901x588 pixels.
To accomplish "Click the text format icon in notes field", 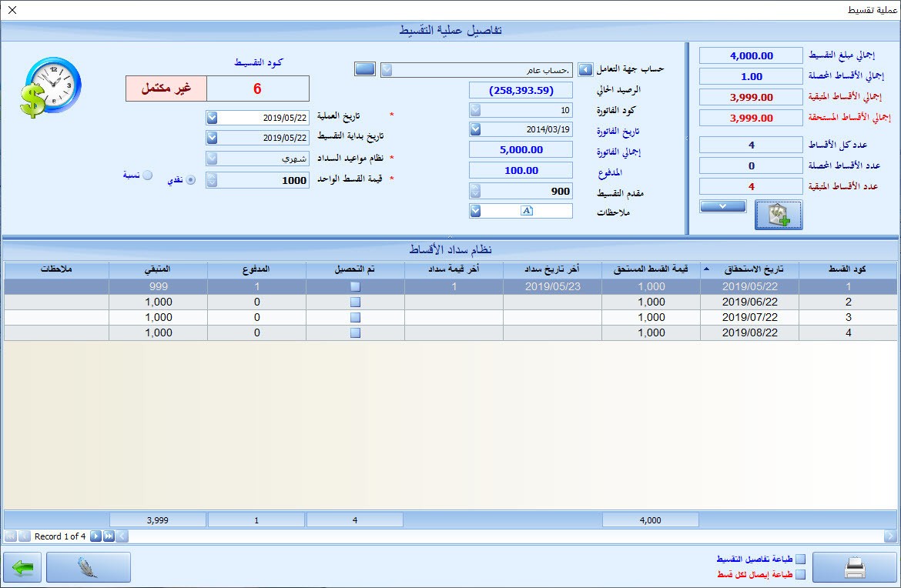I will click(527, 211).
